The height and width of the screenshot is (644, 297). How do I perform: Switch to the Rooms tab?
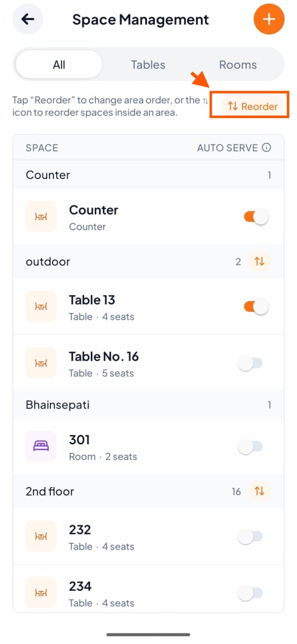click(x=238, y=64)
